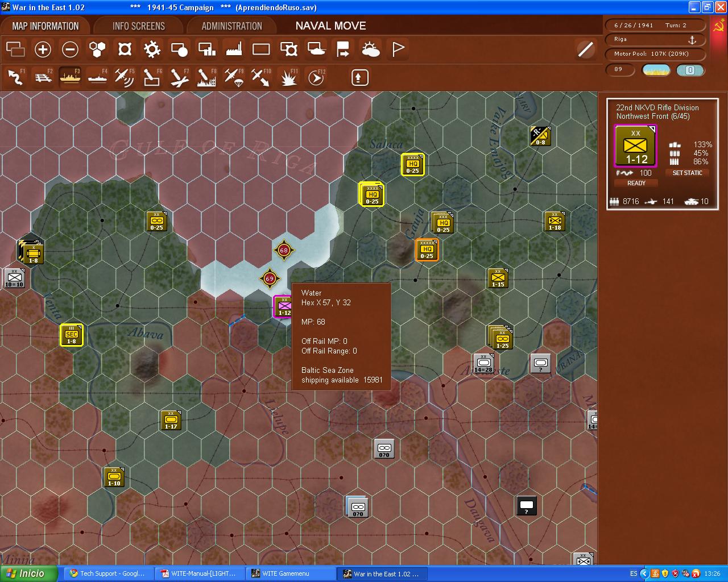
Task: Select the 1-15 infantry division counter
Action: [498, 278]
